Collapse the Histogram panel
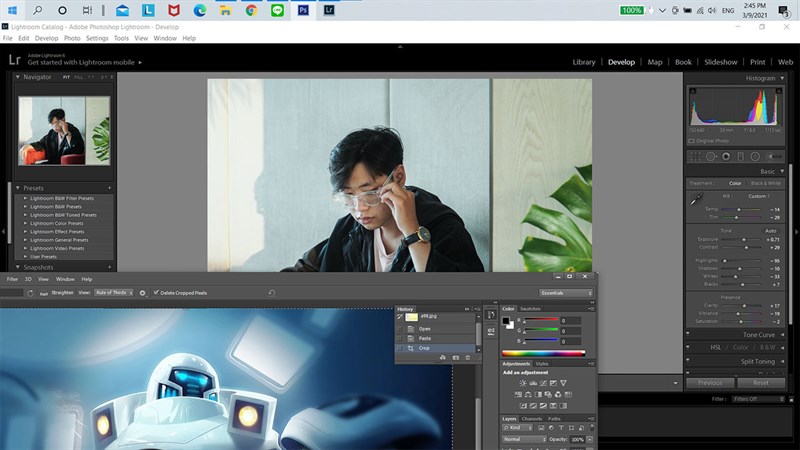The height and width of the screenshot is (450, 800). tap(782, 78)
